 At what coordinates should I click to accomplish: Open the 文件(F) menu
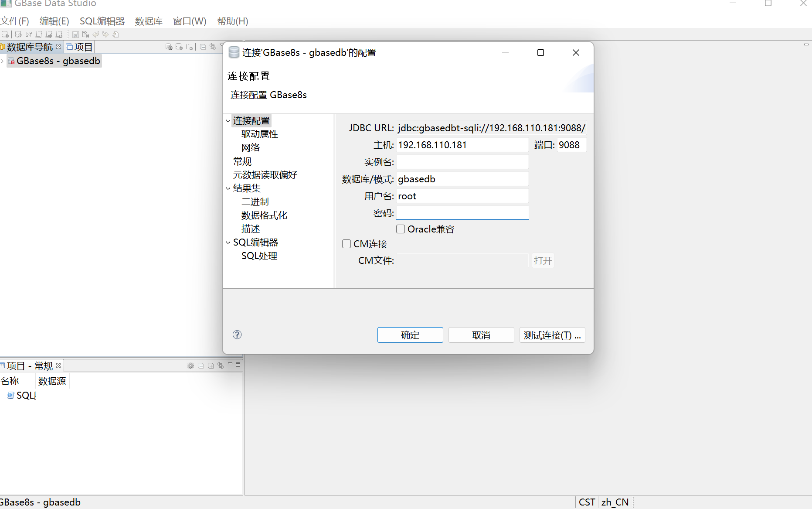pyautogui.click(x=14, y=21)
